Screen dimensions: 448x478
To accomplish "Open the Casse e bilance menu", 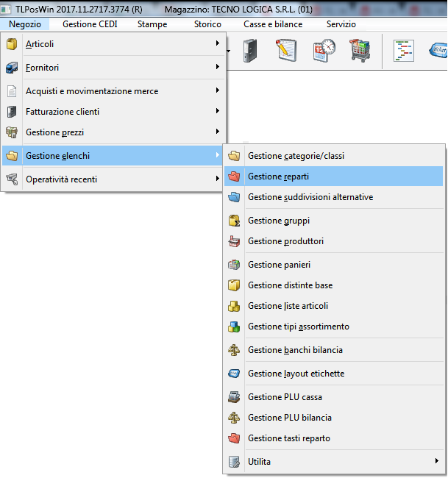I will (x=273, y=24).
